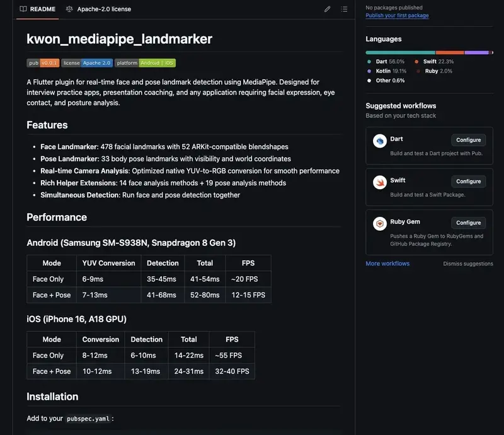Viewport: 504px width, 435px height.
Task: Click iOS iPhone 16 A18 GPU subheading
Action: pos(76,319)
